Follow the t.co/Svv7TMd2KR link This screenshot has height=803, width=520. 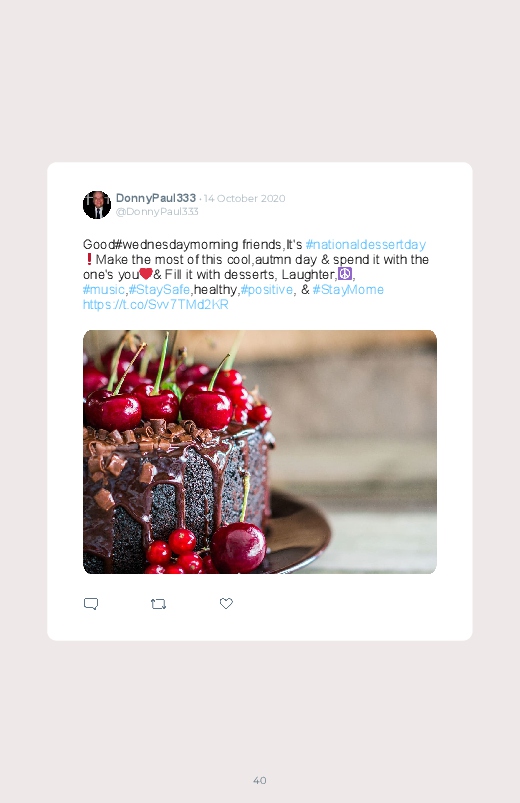155,304
